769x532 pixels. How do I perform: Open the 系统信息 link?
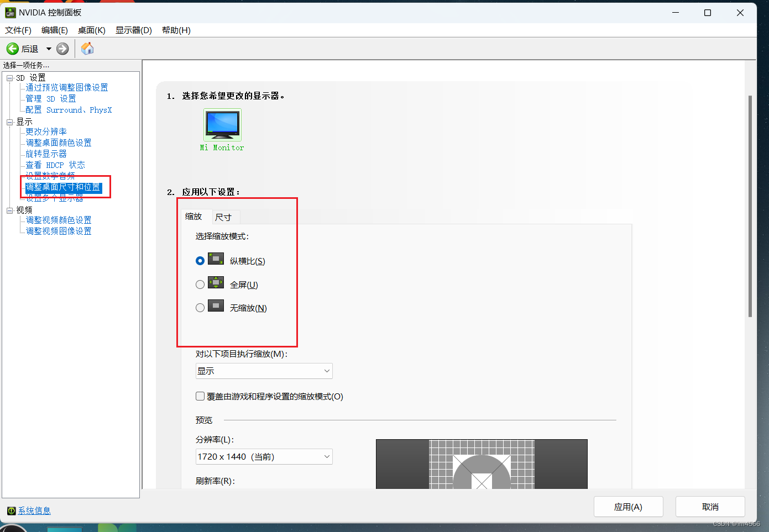point(34,510)
